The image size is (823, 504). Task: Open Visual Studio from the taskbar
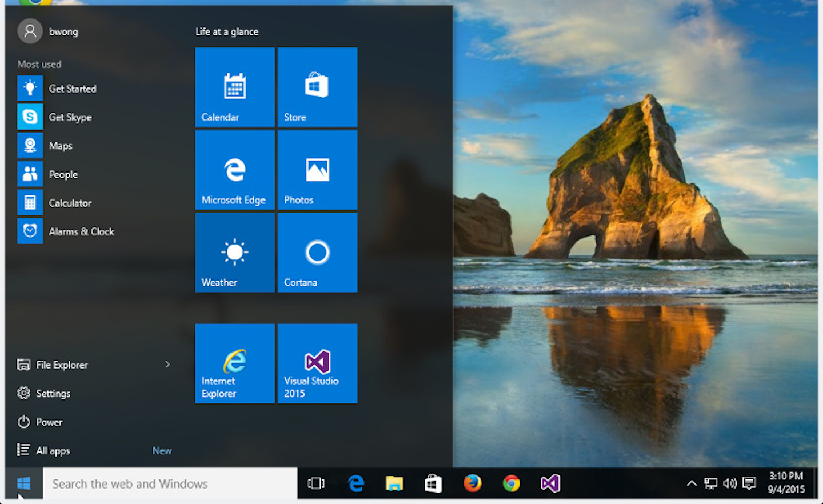pyautogui.click(x=550, y=483)
